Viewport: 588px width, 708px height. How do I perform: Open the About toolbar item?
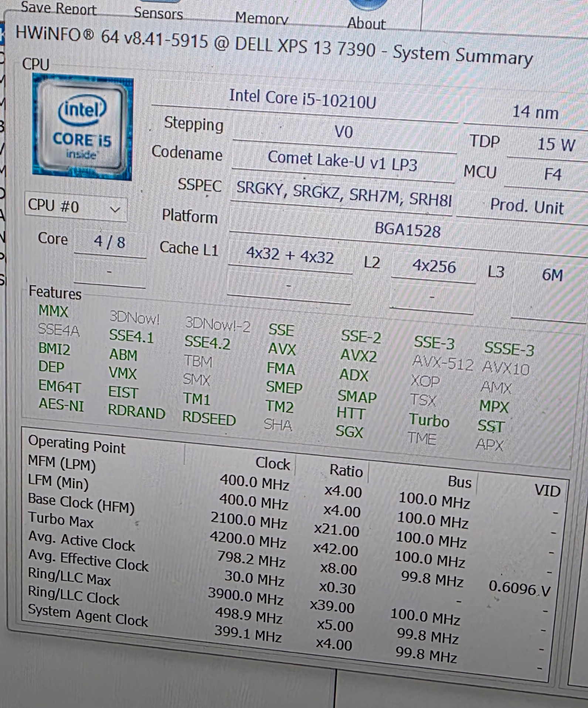coord(366,23)
